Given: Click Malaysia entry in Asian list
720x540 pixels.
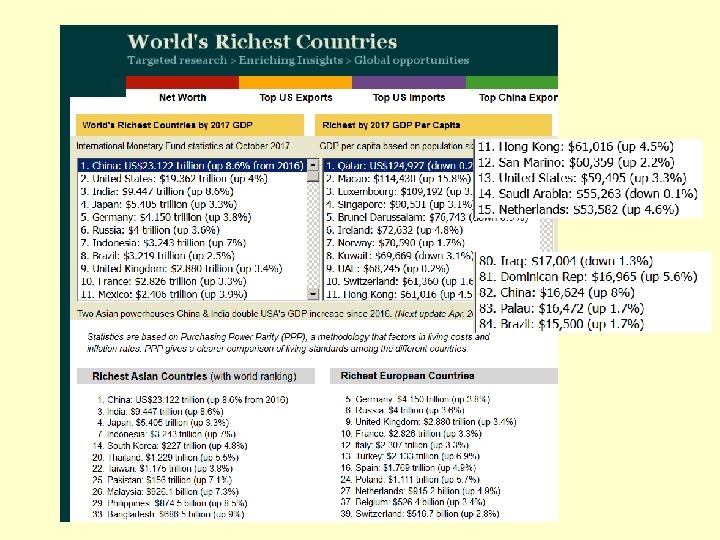Looking at the screenshot, I should [165, 491].
